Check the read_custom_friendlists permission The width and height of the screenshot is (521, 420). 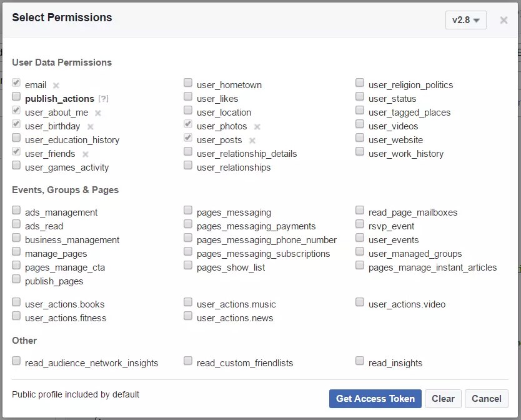(188, 361)
